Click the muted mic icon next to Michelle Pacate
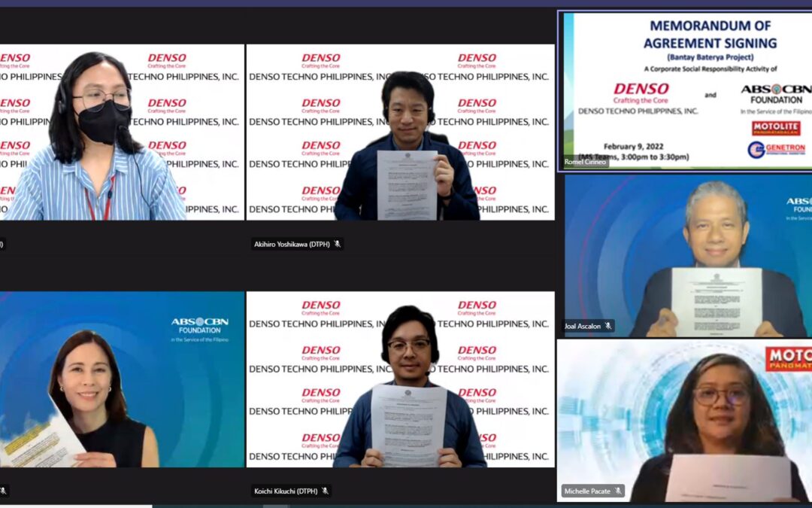 coord(618,490)
